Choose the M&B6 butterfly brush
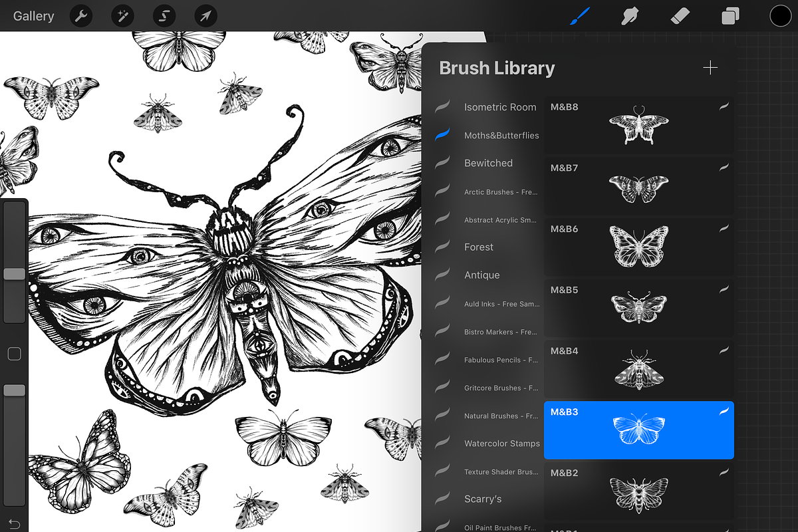Image resolution: width=798 pixels, height=532 pixels. [639, 247]
